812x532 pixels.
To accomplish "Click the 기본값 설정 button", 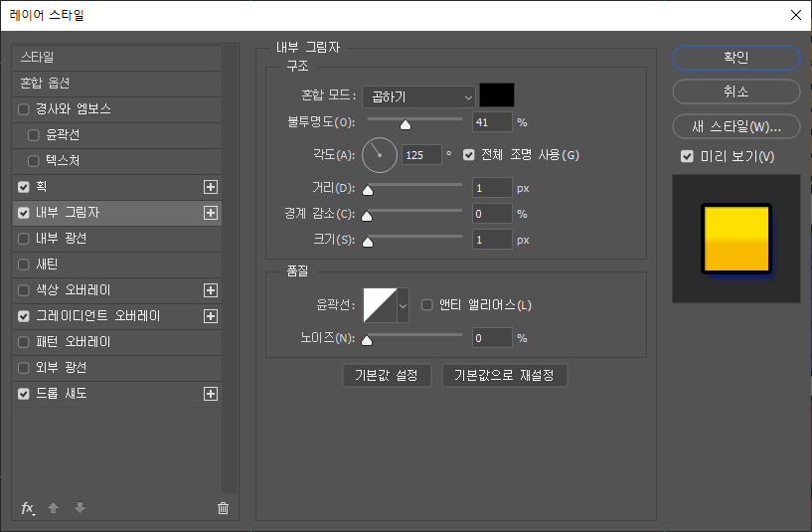I will point(387,376).
